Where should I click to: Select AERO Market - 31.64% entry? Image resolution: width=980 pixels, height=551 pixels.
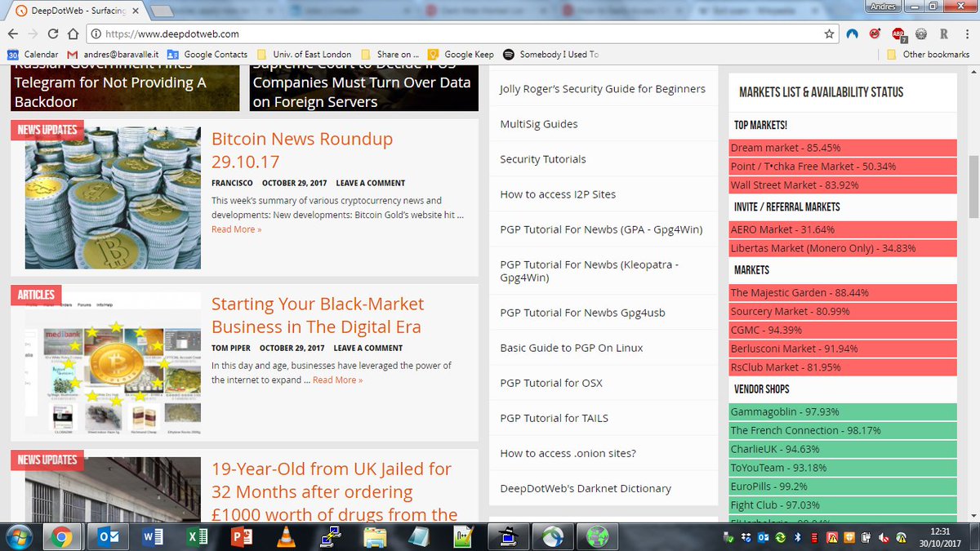[x=843, y=229]
